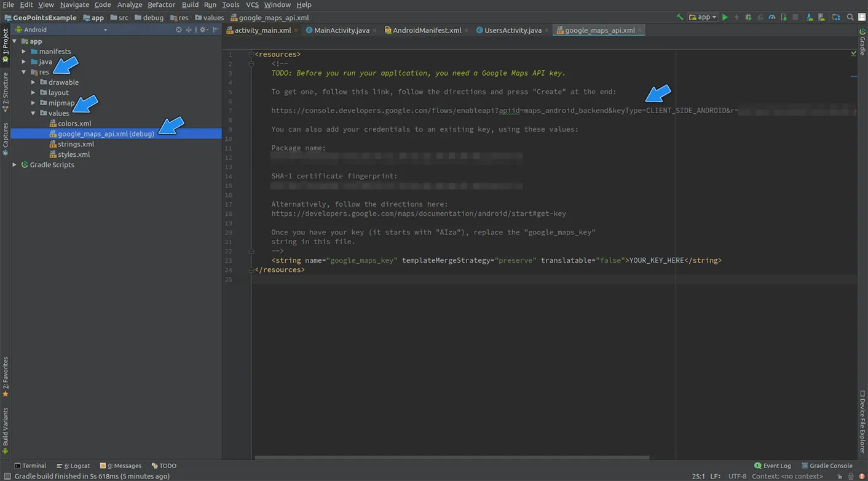Start debugging with the Debug app bug icon

[749, 17]
